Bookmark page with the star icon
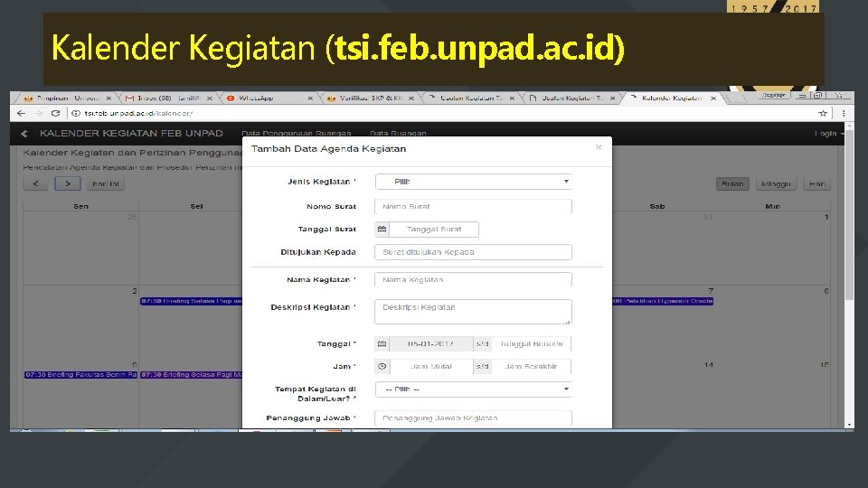868x488 pixels. 823,114
